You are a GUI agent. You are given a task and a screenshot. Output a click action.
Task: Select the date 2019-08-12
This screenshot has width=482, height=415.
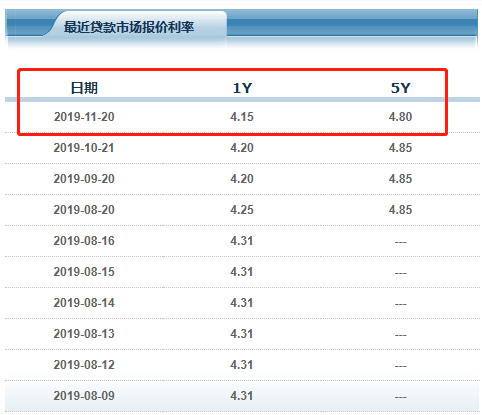click(x=84, y=365)
